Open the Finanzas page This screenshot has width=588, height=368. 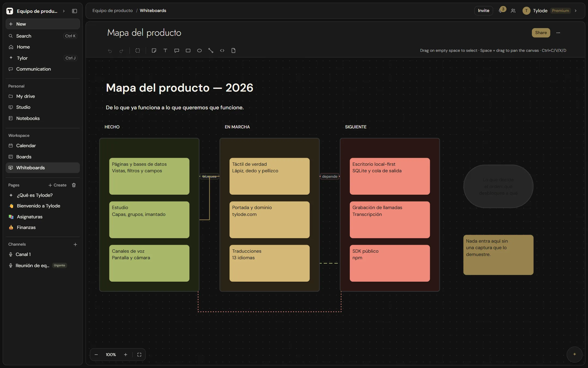(43, 227)
